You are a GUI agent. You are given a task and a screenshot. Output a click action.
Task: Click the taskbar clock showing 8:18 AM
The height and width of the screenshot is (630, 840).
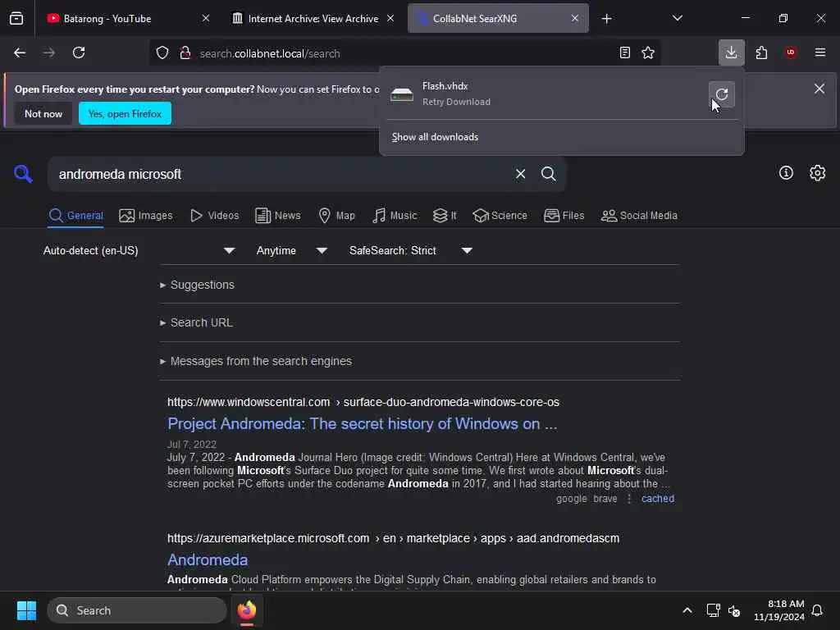(779, 610)
